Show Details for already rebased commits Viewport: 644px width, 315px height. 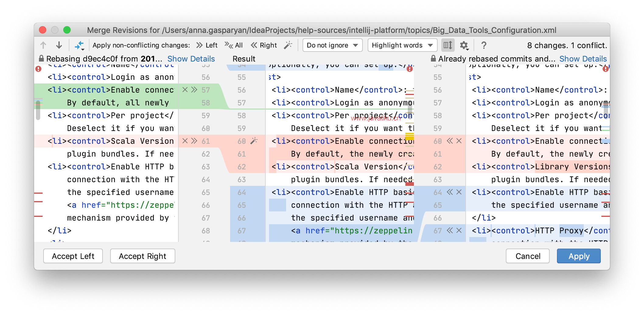[583, 59]
